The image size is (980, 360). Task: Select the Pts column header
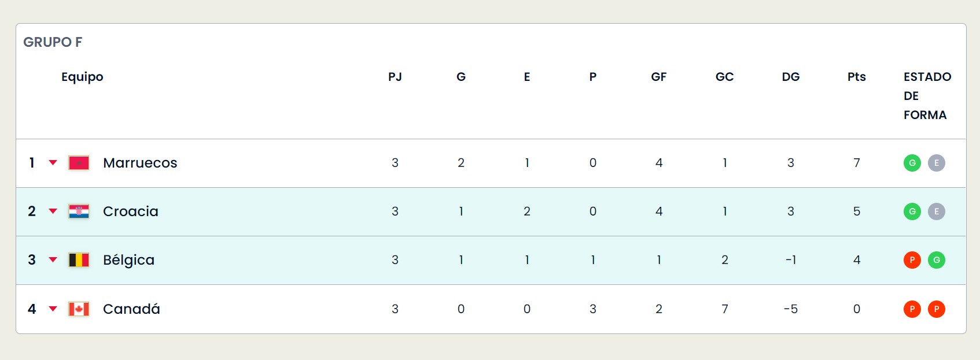coord(857,77)
